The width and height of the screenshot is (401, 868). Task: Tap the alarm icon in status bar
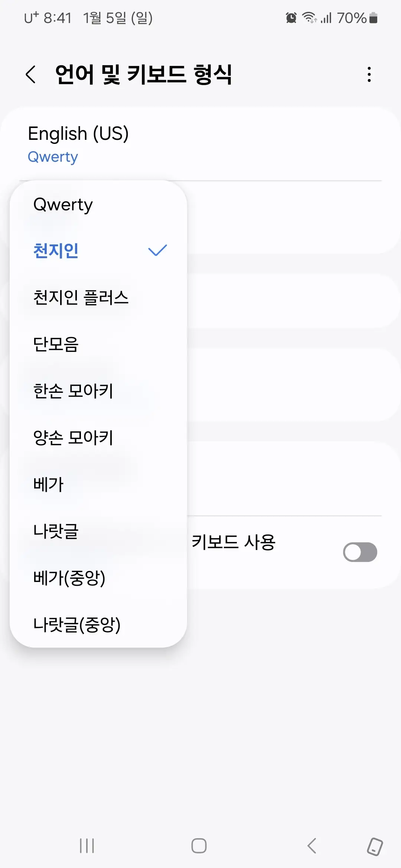[291, 17]
